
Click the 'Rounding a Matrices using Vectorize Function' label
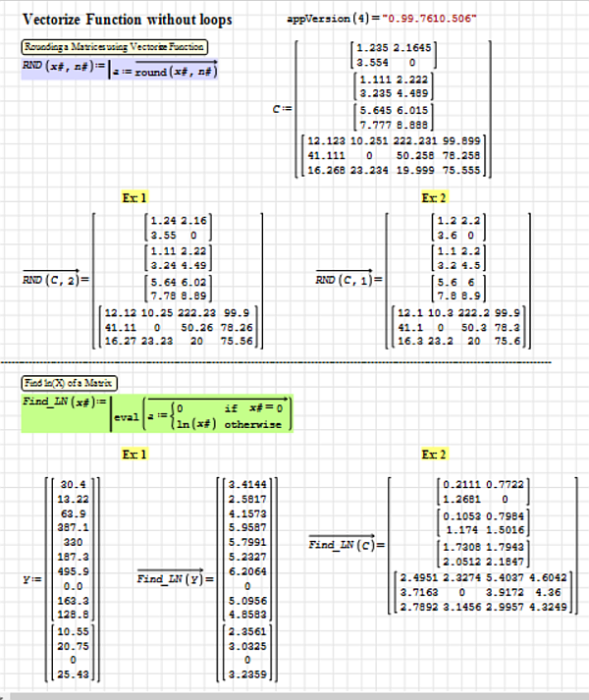[115, 47]
